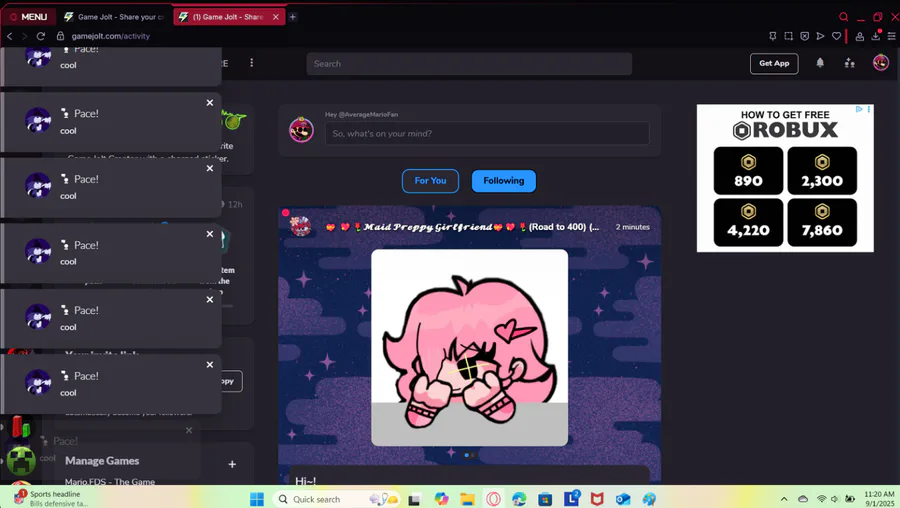
Task: Open the three-dot more menu beside search
Action: (x=251, y=63)
